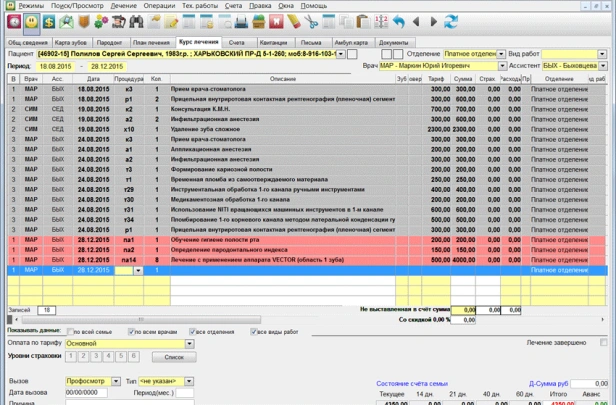This screenshot has height=405, width=616.
Task: Check the 'Лечение завершено' checkbox
Action: (x=604, y=343)
